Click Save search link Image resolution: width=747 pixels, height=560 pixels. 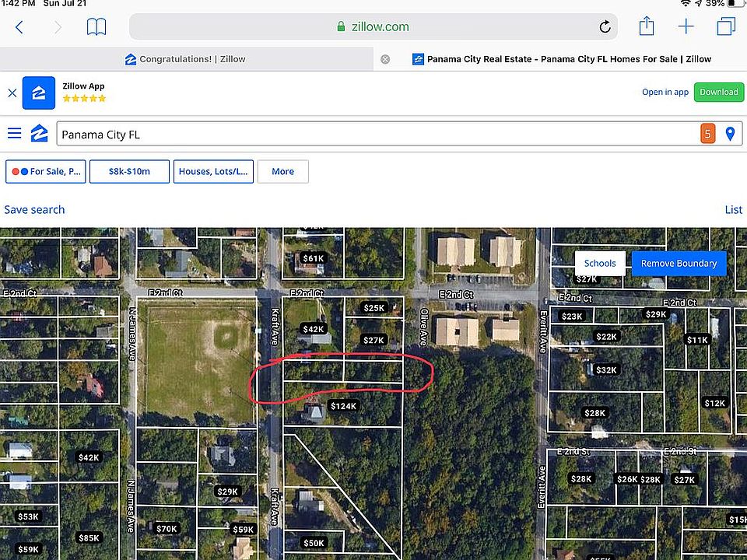34,209
